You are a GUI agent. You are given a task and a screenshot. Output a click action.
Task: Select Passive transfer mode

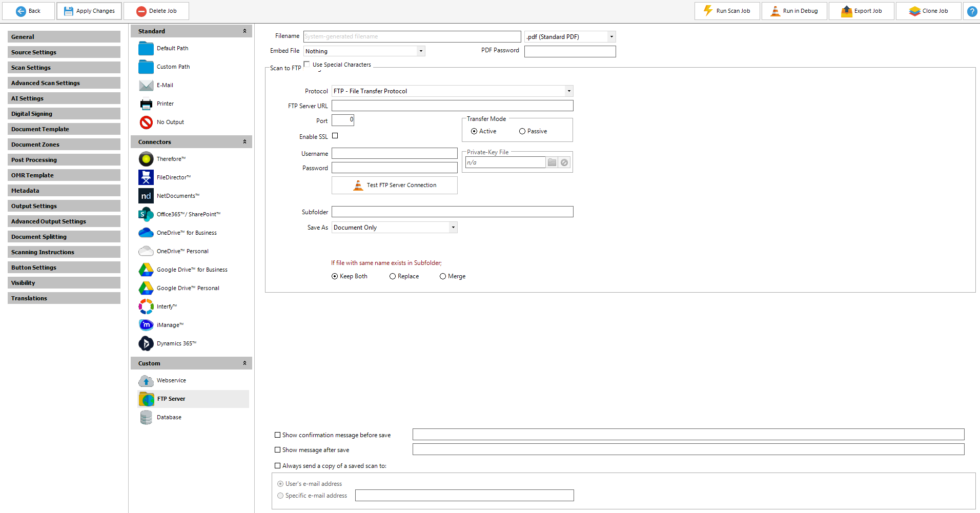pyautogui.click(x=522, y=131)
